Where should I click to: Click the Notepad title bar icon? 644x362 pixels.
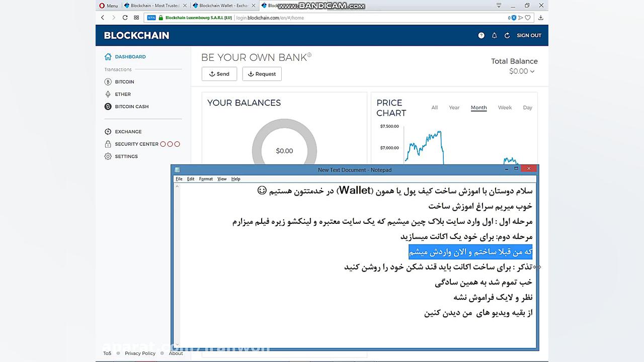click(177, 170)
